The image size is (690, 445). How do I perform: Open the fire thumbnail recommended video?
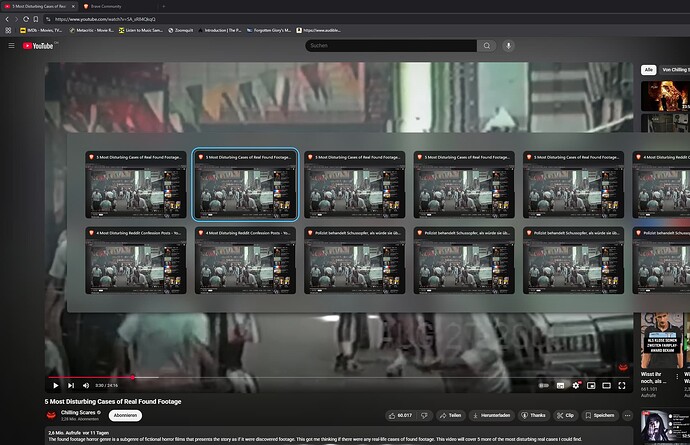tap(665, 96)
